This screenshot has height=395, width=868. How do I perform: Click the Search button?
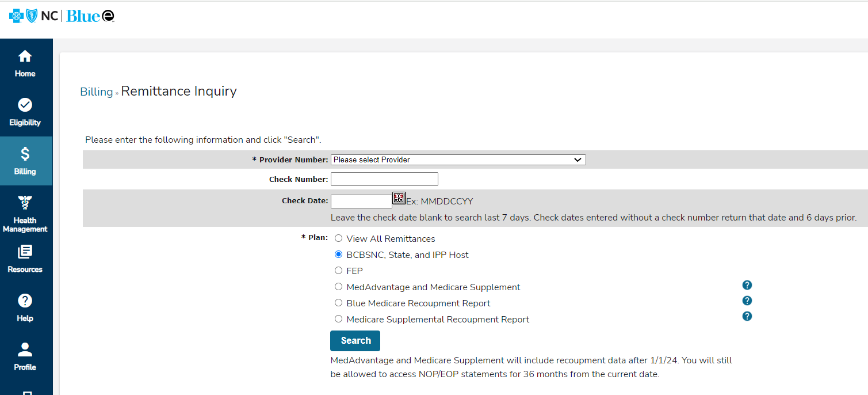[x=355, y=340]
